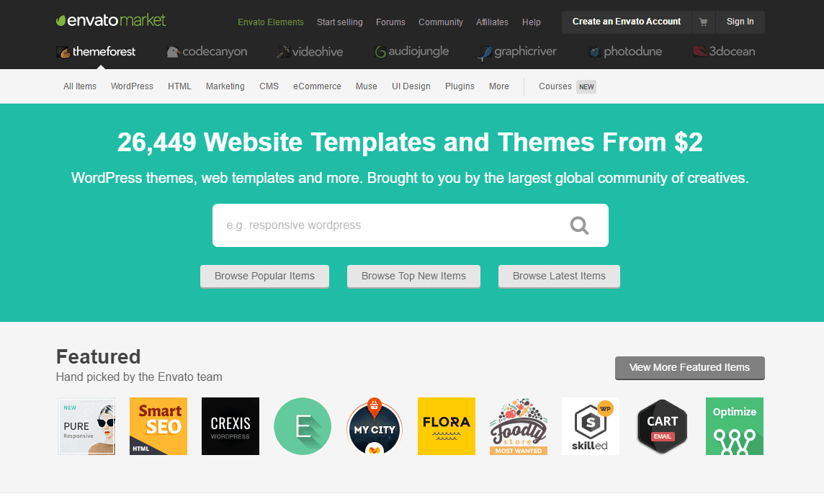This screenshot has height=504, width=824.
Task: Open the Optimize green featured item
Action: (x=734, y=426)
